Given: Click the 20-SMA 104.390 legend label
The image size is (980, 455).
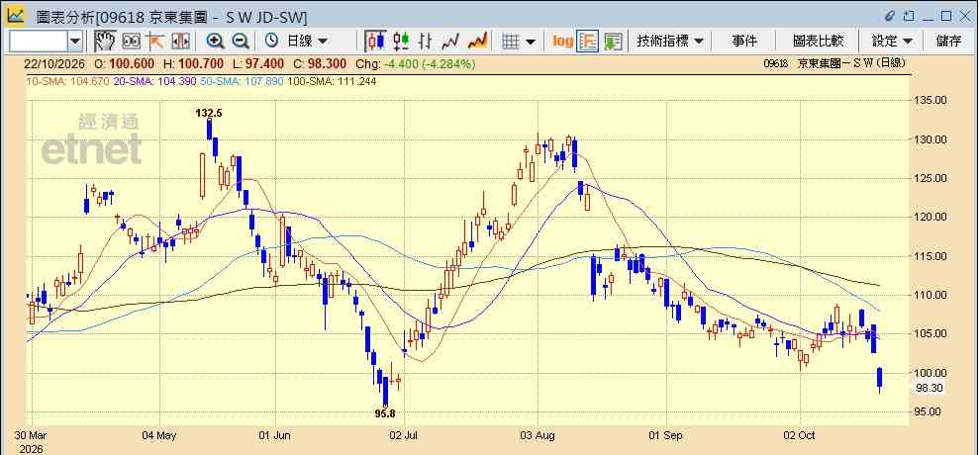Looking at the screenshot, I should click(155, 81).
